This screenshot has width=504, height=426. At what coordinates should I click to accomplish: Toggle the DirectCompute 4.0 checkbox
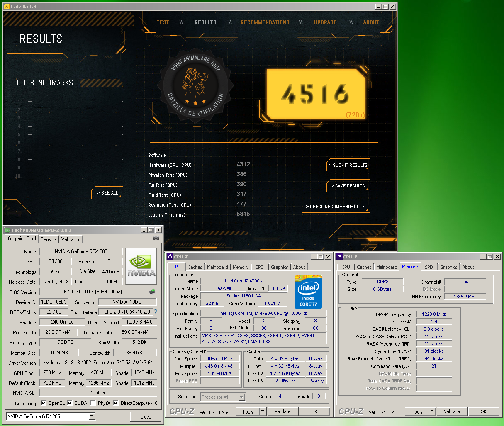click(x=116, y=403)
